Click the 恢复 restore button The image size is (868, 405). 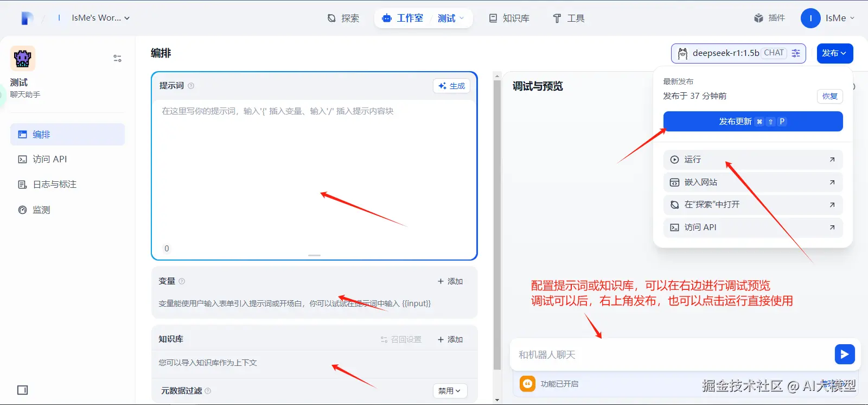coord(829,96)
